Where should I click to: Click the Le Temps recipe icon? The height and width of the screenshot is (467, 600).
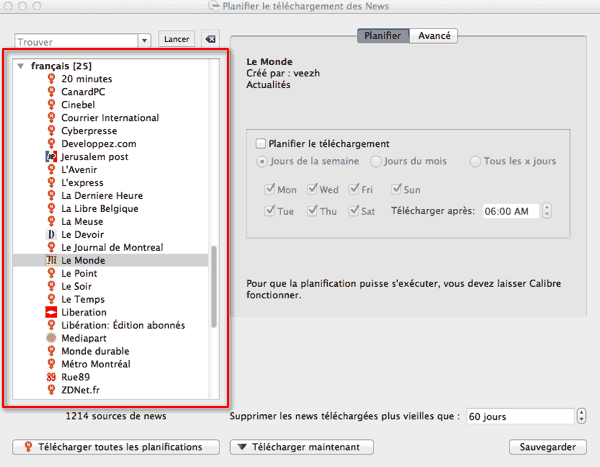51,299
